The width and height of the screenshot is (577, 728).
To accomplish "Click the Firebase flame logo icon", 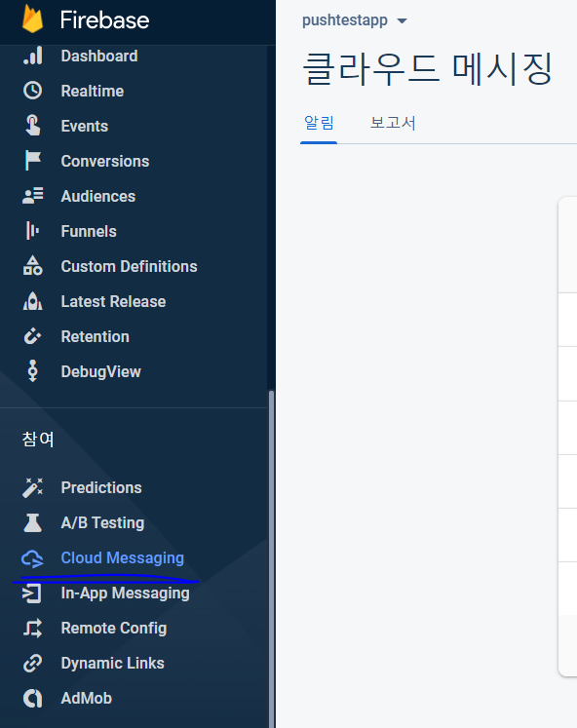I will click(x=32, y=19).
